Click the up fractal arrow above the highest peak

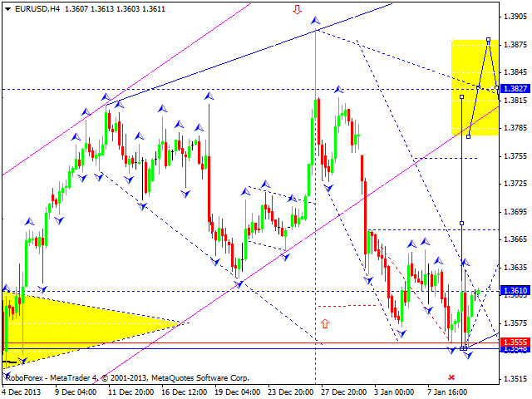(315, 21)
